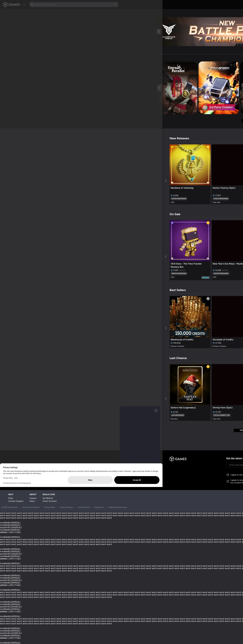The height and width of the screenshot is (644, 243).
Task: Open the hamburger menu next to GAMES
Action: (24, 5)
